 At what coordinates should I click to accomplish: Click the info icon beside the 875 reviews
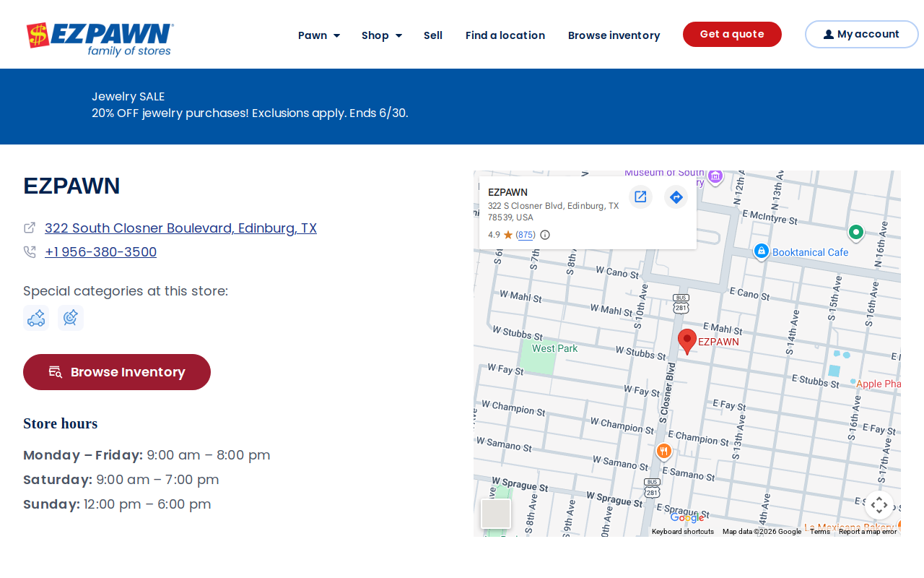click(545, 235)
